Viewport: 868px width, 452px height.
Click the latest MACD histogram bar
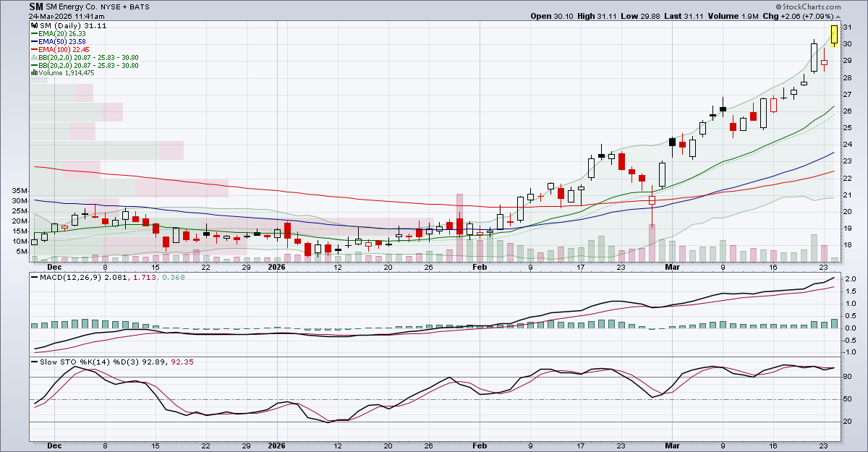[x=835, y=323]
